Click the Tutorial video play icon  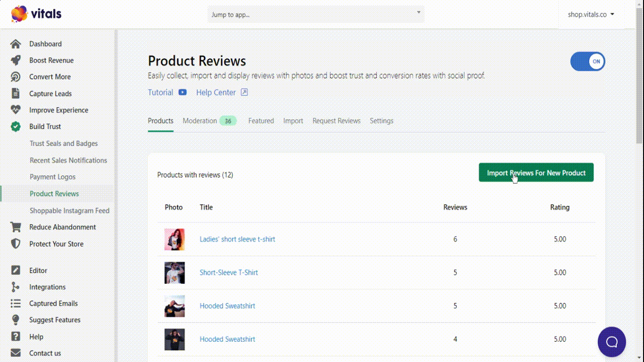point(182,92)
